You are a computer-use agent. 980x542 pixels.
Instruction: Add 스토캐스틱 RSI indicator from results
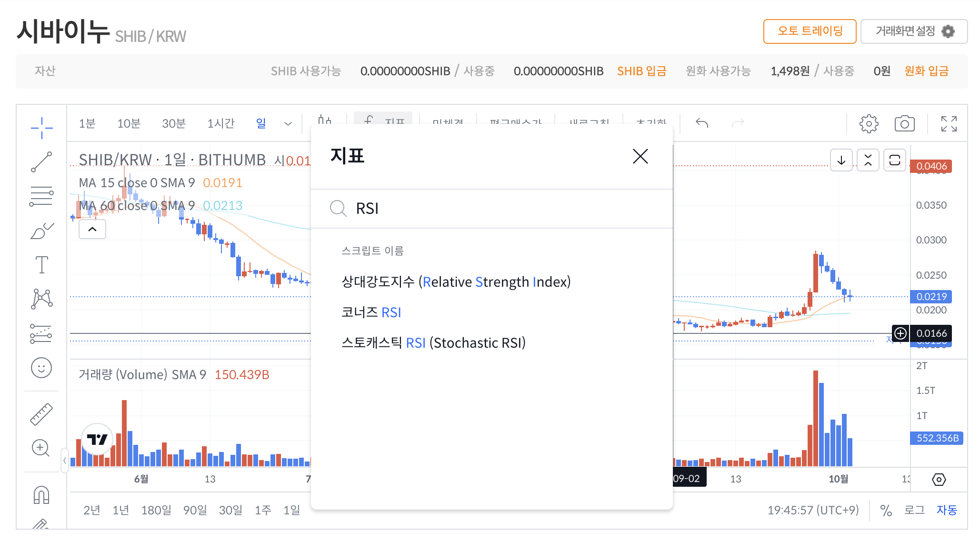coord(433,343)
